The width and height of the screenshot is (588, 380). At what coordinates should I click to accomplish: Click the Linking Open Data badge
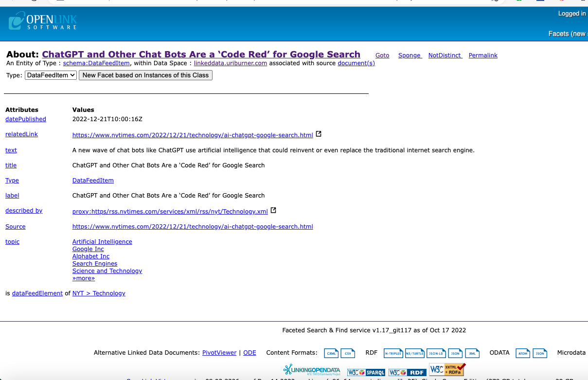pyautogui.click(x=312, y=370)
